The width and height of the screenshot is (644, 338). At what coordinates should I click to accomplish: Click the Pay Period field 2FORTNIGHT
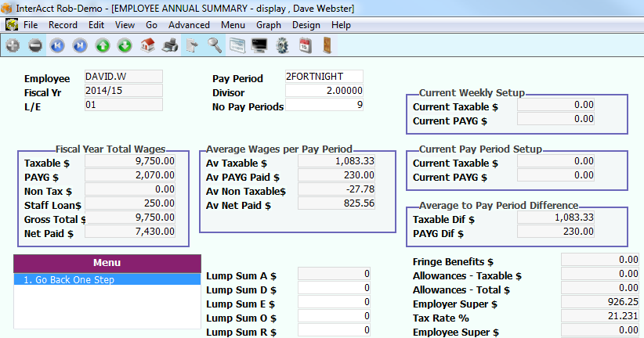[324, 77]
